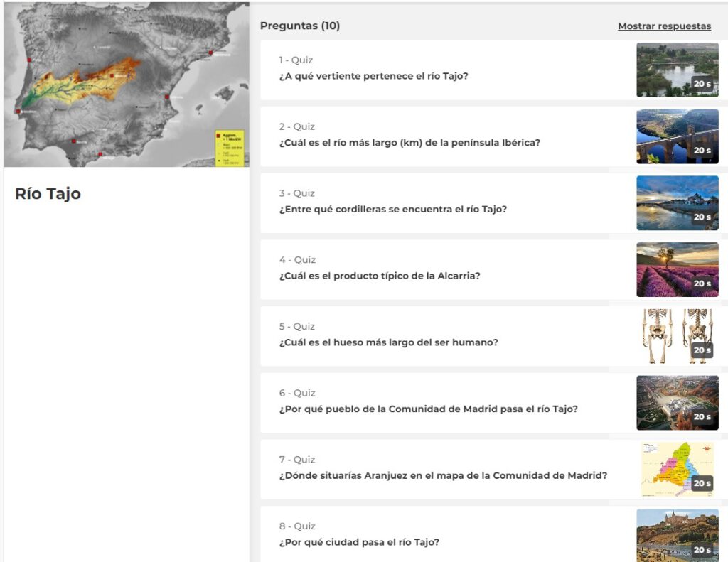Open question 1 about the Tajo vertiente
The height and width of the screenshot is (562, 728).
coord(373,76)
